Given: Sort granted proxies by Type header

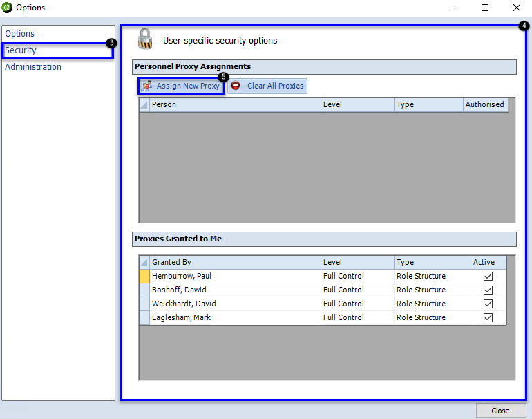Looking at the screenshot, I should coord(433,262).
